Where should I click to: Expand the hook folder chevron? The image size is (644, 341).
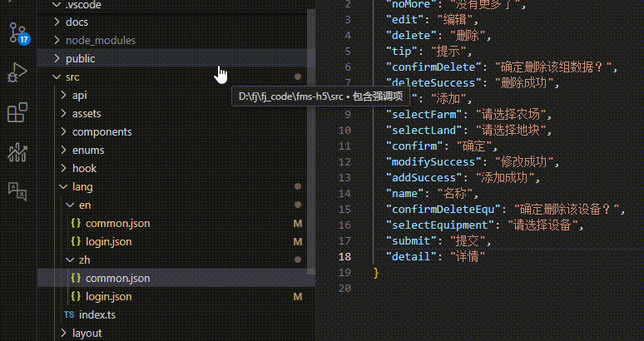pyautogui.click(x=64, y=168)
